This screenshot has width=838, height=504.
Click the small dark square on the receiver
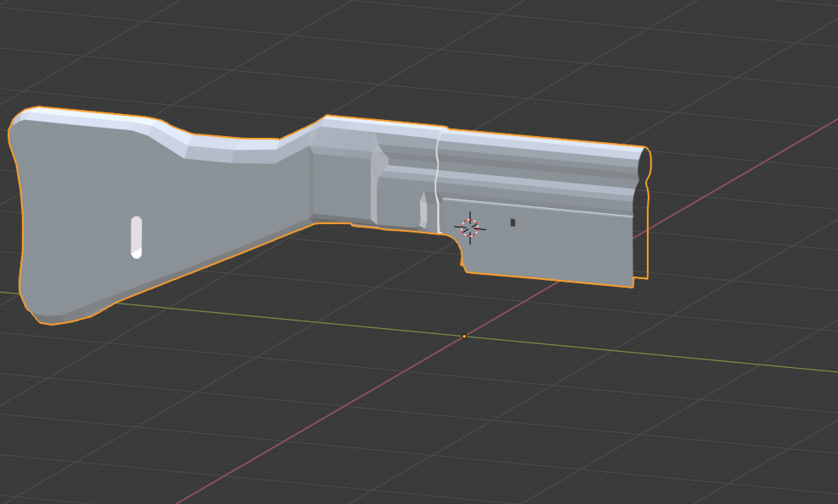click(x=512, y=222)
